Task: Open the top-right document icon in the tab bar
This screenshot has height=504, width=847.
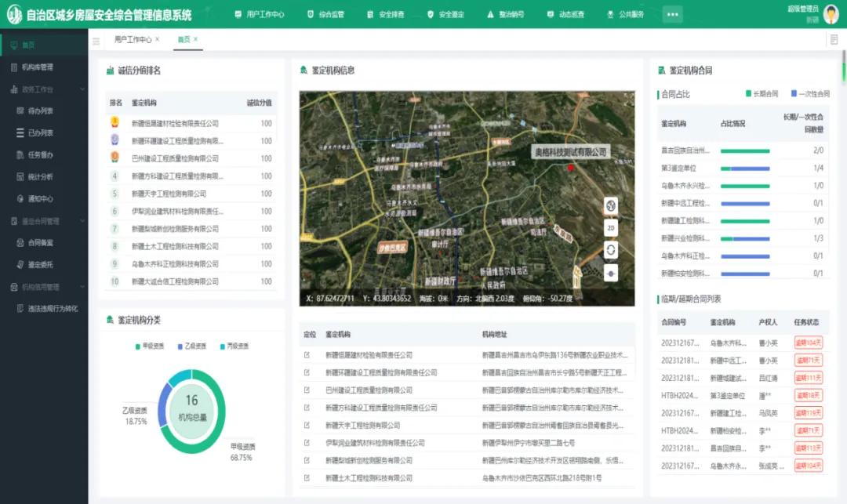Action: [833, 40]
